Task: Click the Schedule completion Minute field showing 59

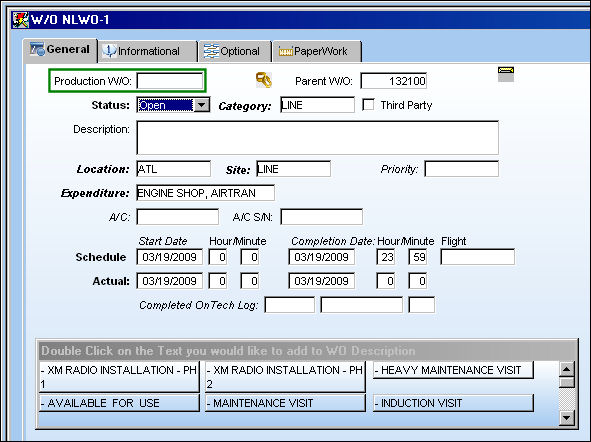Action: point(418,257)
